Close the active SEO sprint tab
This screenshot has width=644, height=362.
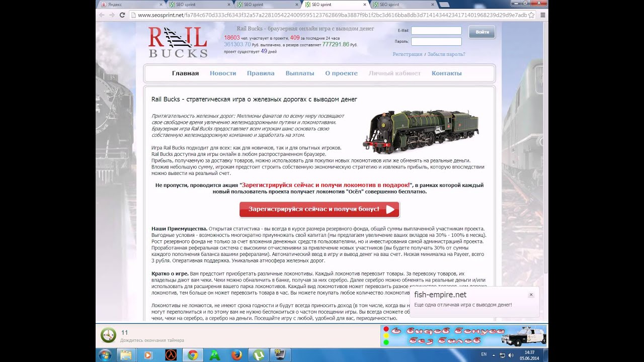[364, 5]
